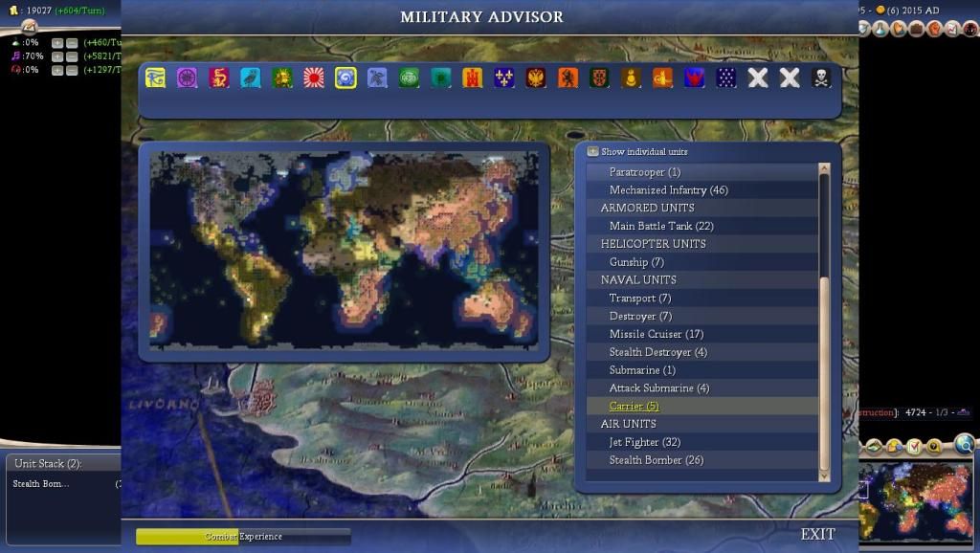
Task: Select the orange lion civilization flag
Action: click(x=568, y=78)
